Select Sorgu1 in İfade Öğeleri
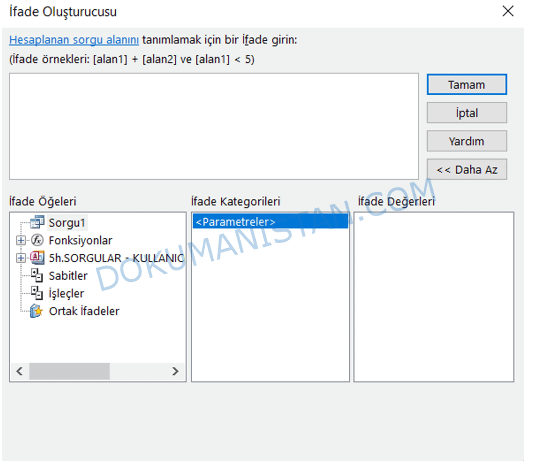537x470 pixels. tap(67, 223)
